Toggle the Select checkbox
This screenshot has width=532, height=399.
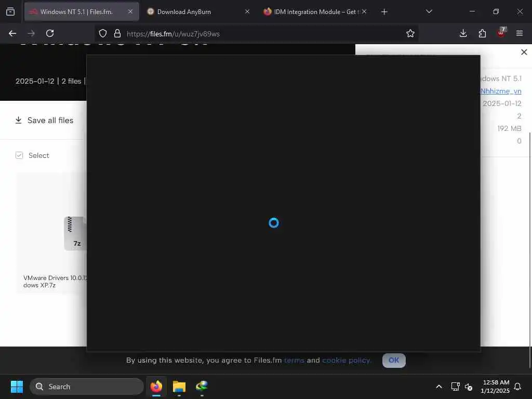[x=19, y=155]
